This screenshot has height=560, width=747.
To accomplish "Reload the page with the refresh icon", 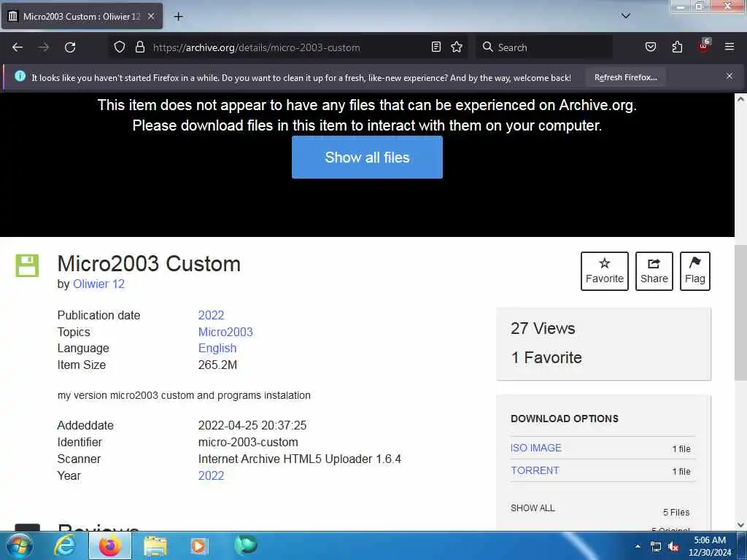I will (70, 47).
